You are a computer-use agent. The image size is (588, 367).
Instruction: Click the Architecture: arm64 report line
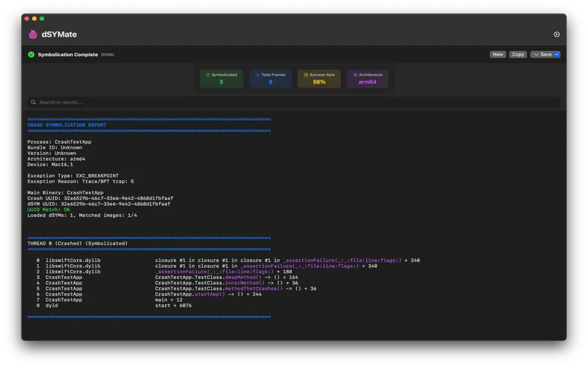coord(56,159)
